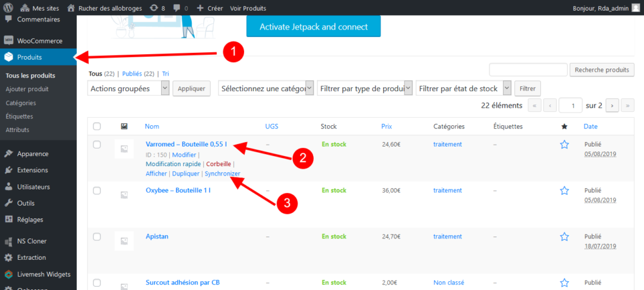Open the Créer menu in admin bar
This screenshot has width=644, height=290.
pyautogui.click(x=210, y=8)
